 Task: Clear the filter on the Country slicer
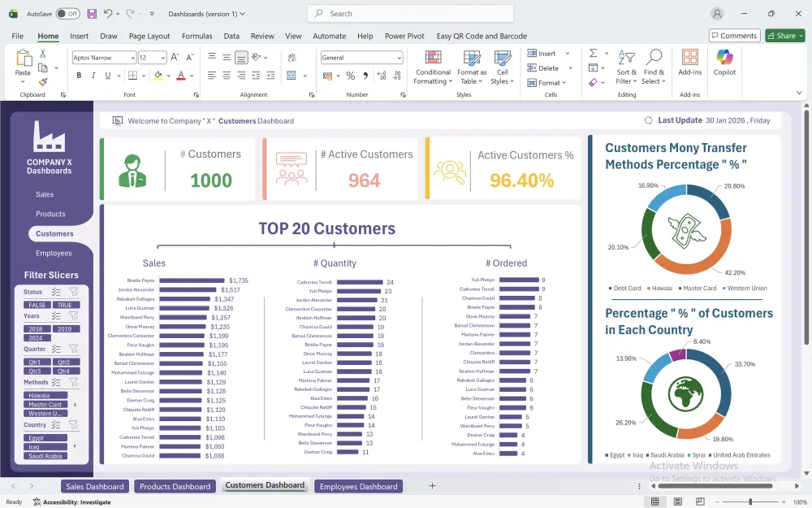(x=74, y=426)
